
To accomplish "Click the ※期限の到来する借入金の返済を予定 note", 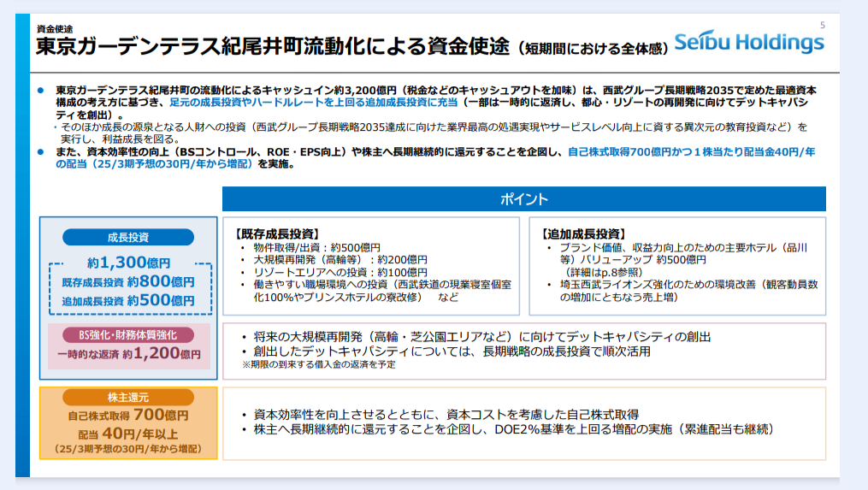I will [319, 364].
